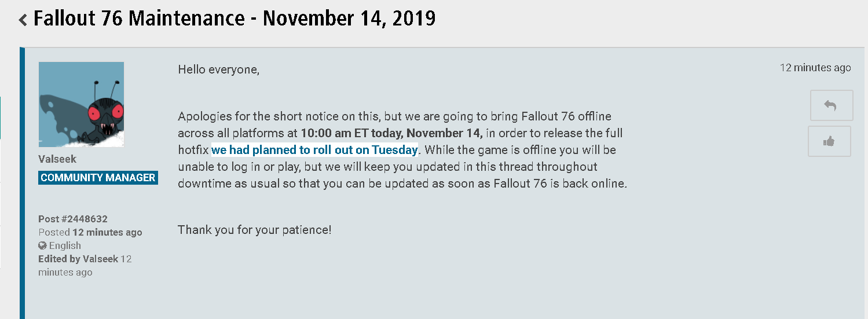This screenshot has width=868, height=319.
Task: Open Valseek's mothman avatar image
Action: [81, 104]
